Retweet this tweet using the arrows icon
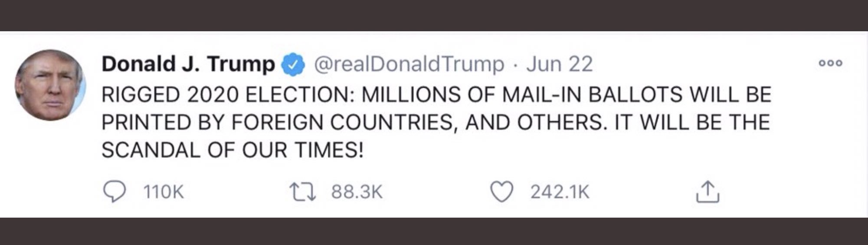The width and height of the screenshot is (868, 245). [303, 192]
